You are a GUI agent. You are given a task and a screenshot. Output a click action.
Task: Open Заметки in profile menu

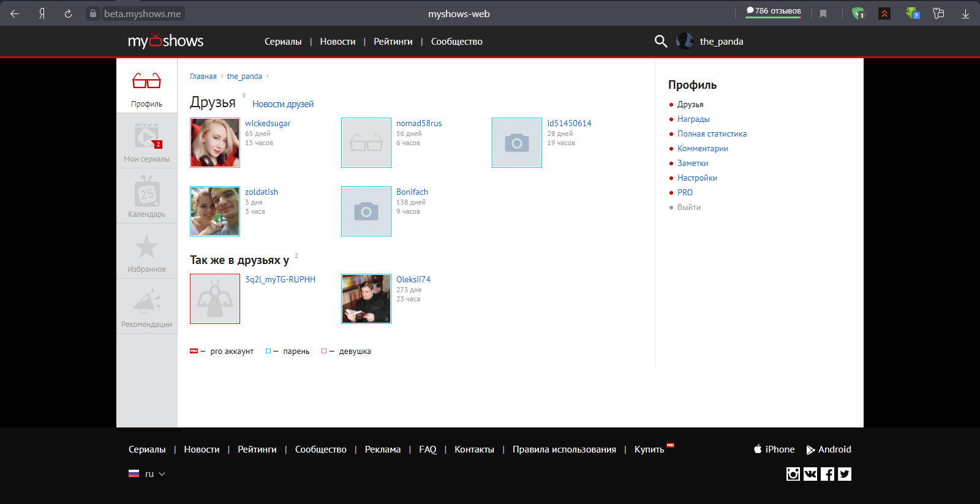click(x=693, y=164)
